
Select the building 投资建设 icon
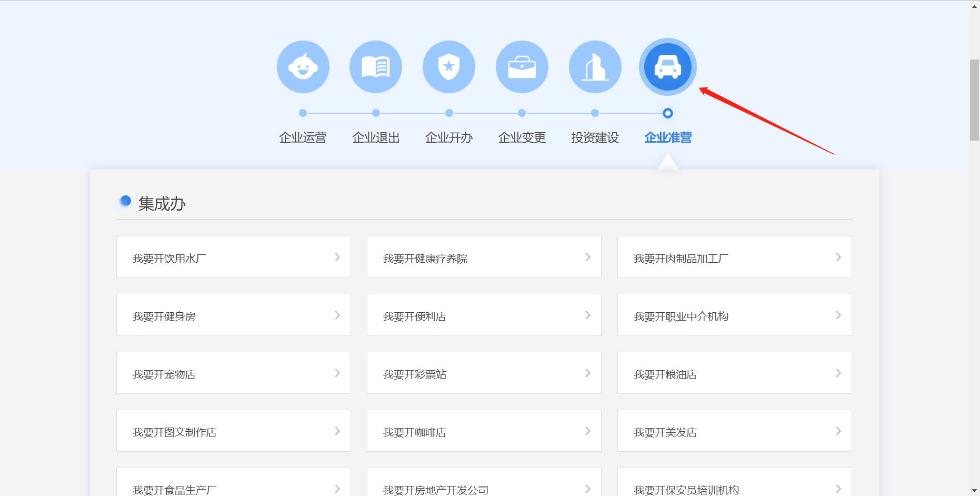pos(595,67)
